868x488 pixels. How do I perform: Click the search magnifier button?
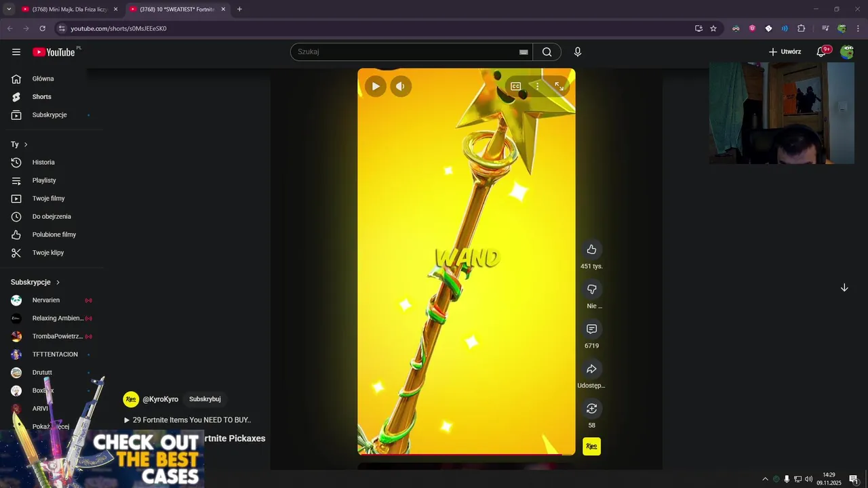click(x=547, y=52)
